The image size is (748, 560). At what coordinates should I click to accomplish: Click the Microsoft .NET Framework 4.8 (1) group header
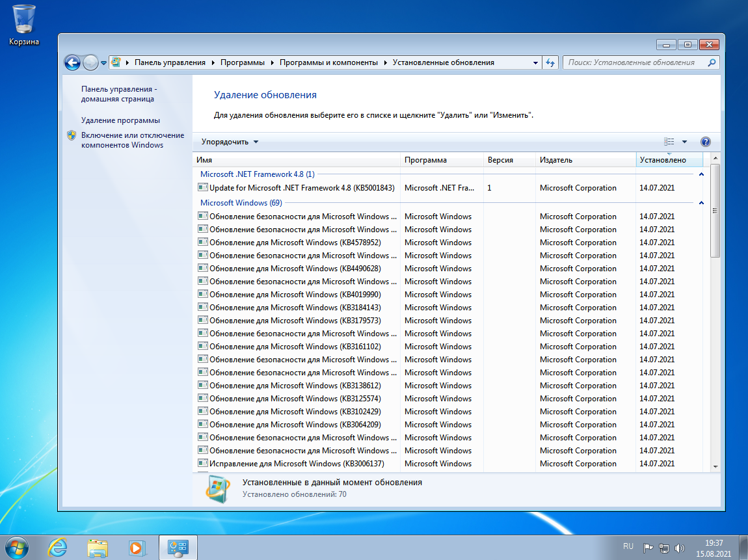(257, 174)
